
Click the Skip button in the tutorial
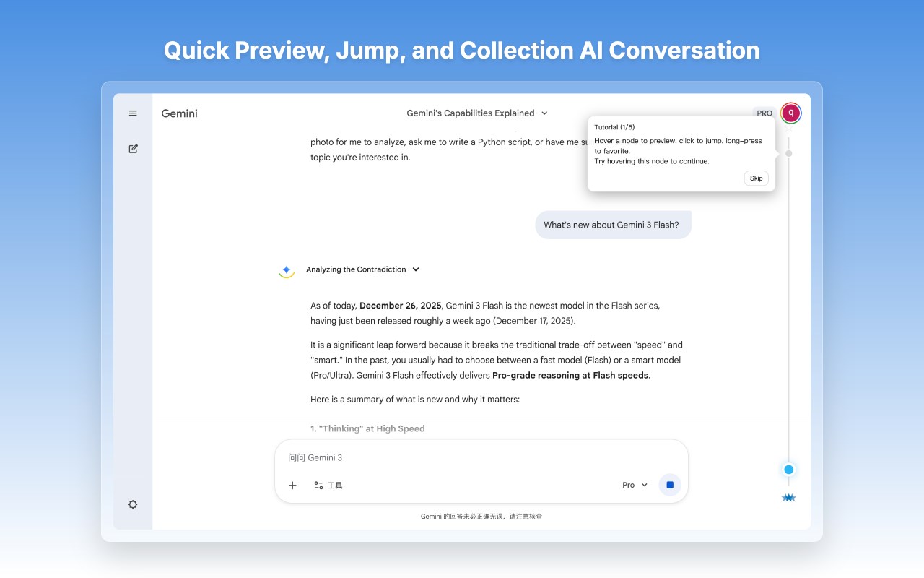click(756, 178)
